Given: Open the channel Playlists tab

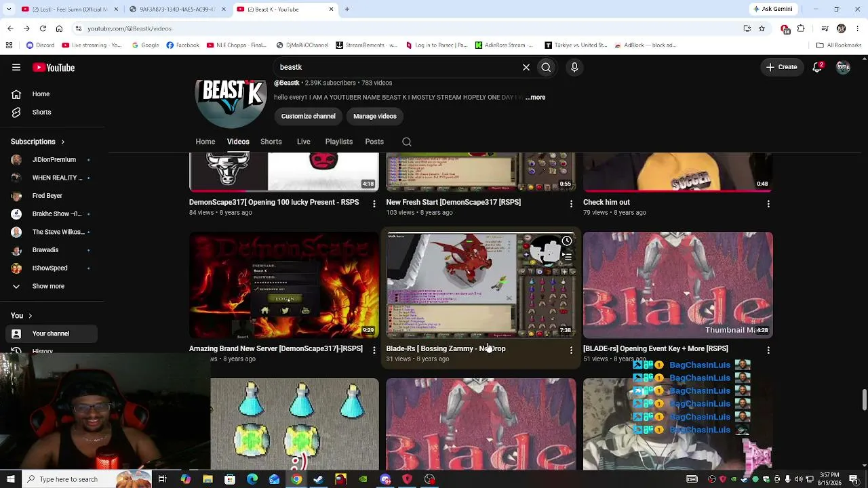Looking at the screenshot, I should (x=339, y=142).
